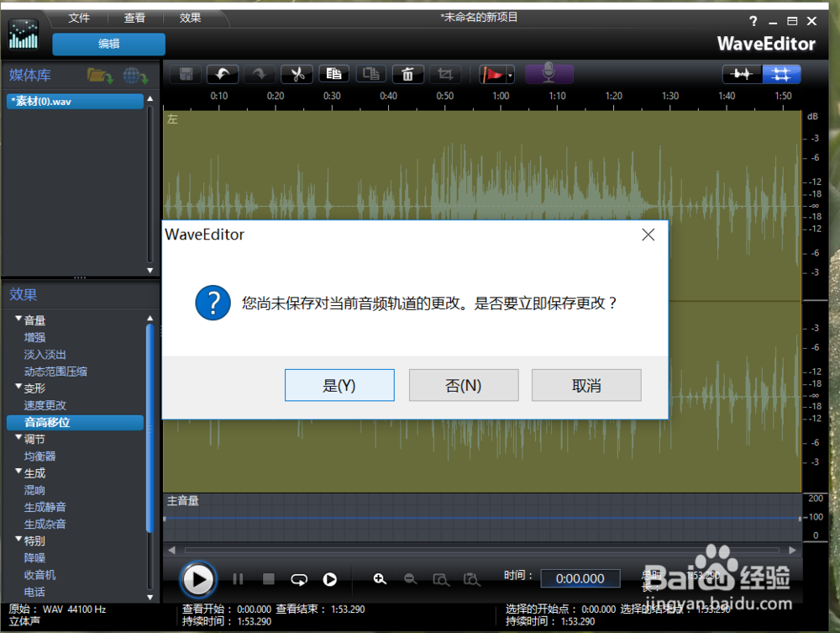Click the stop button
Image resolution: width=840 pixels, height=633 pixels.
point(269,579)
